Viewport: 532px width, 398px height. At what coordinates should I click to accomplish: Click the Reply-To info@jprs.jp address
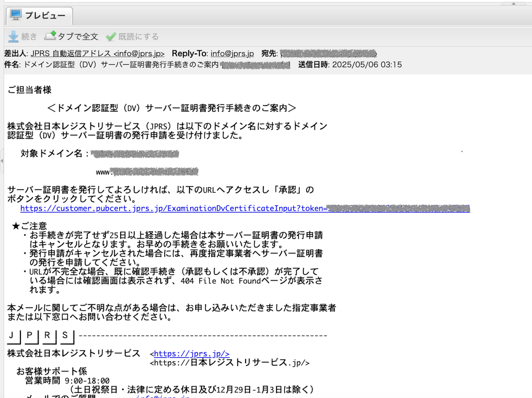click(x=232, y=53)
